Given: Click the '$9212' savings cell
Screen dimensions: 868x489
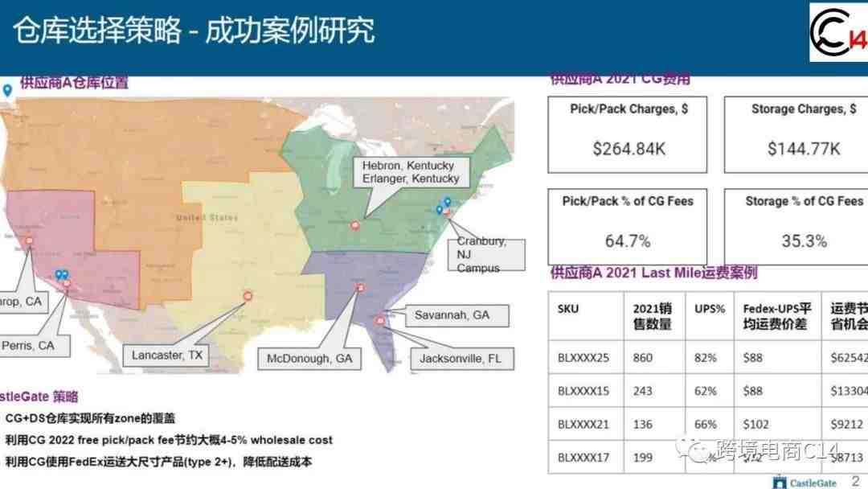Looking at the screenshot, I should (x=846, y=424).
